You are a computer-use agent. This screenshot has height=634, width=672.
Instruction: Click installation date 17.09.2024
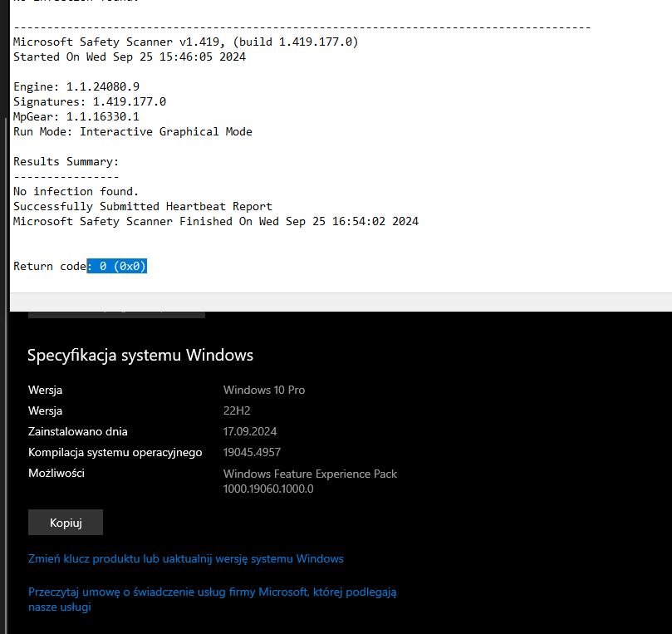250,431
